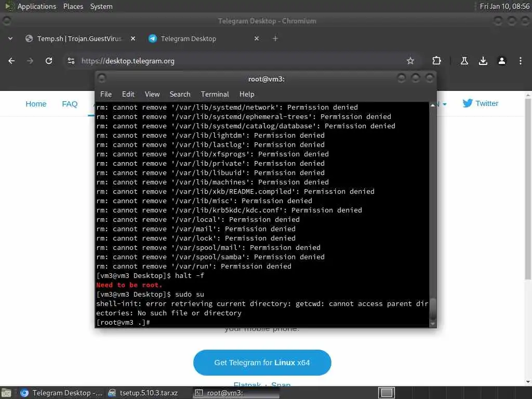This screenshot has height=399, width=532.
Task: Click Home link on Telegram page
Action: pyautogui.click(x=36, y=104)
